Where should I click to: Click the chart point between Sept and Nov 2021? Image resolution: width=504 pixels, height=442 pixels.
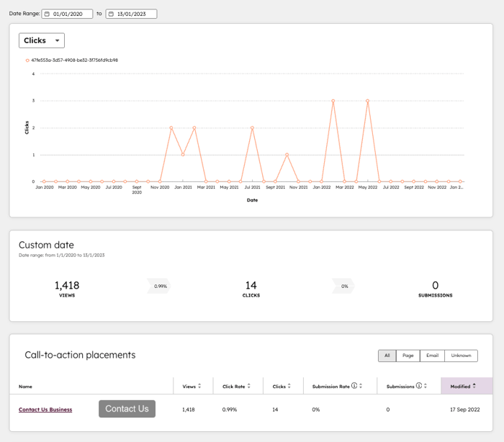(287, 155)
